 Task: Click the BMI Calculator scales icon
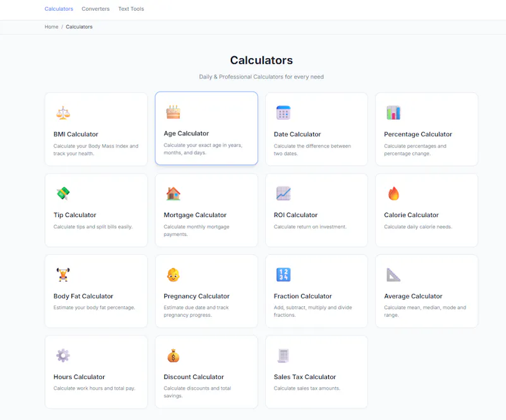[63, 113]
